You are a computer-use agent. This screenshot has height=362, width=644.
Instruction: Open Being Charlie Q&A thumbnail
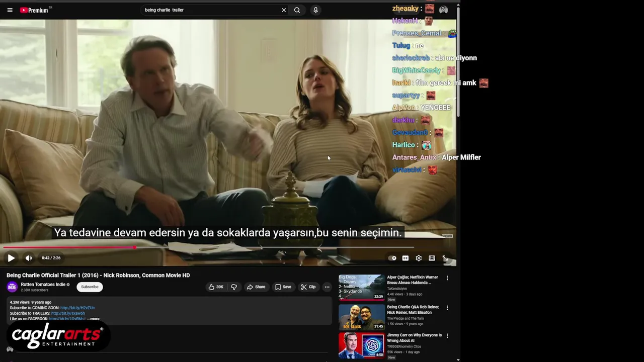tap(362, 317)
